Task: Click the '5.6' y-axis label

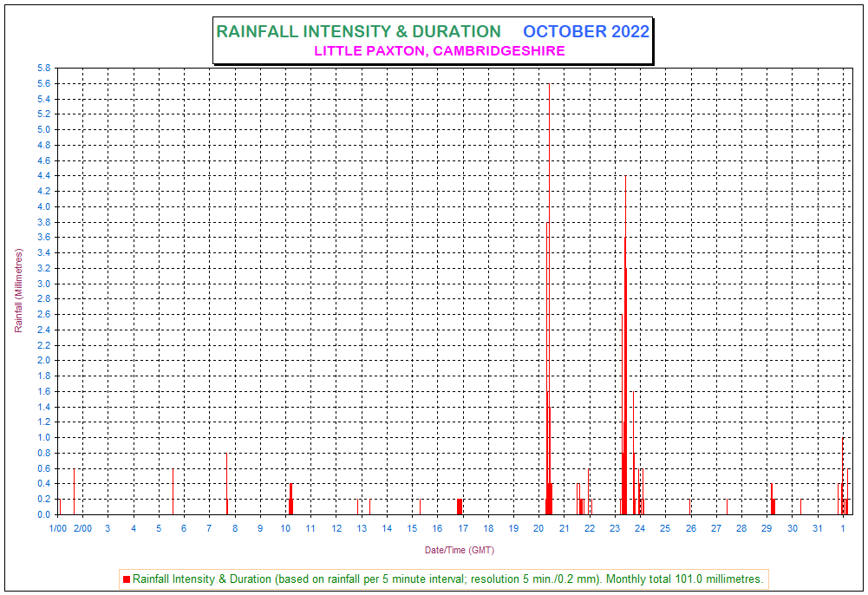Action: pos(43,83)
